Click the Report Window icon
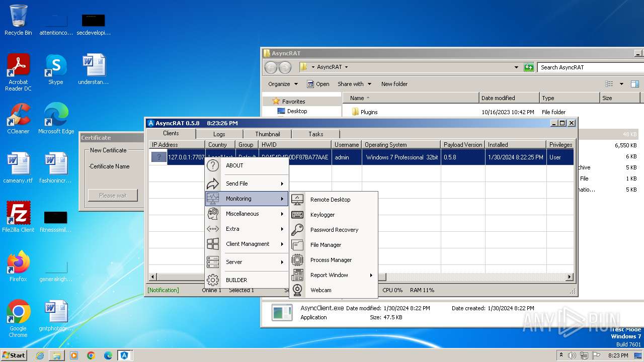This screenshot has width=644, height=362. pyautogui.click(x=297, y=275)
